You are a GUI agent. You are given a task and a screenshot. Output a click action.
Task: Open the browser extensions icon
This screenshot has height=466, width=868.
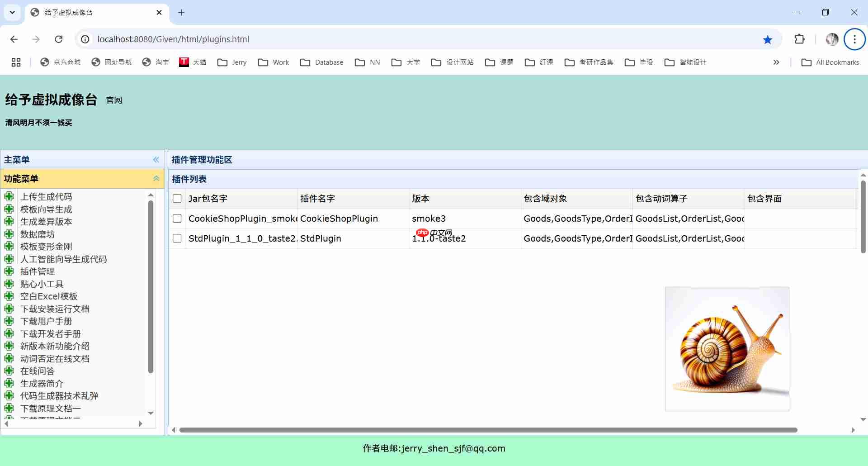click(x=799, y=39)
